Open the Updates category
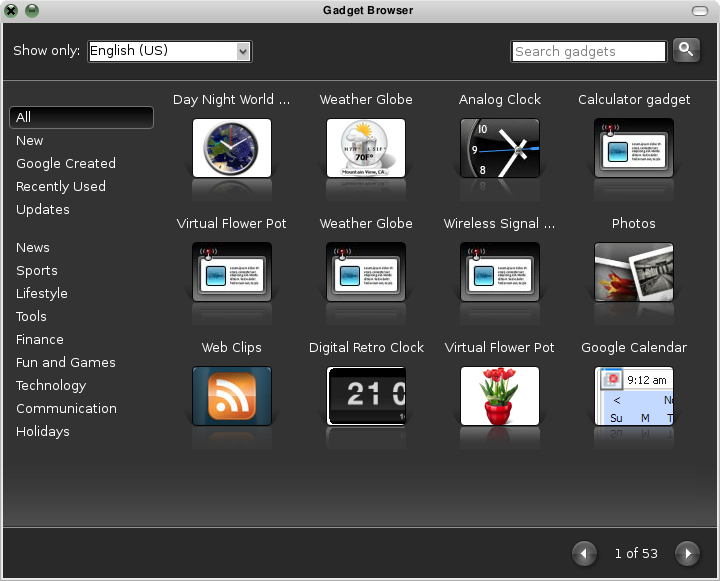720x581 pixels. [43, 209]
